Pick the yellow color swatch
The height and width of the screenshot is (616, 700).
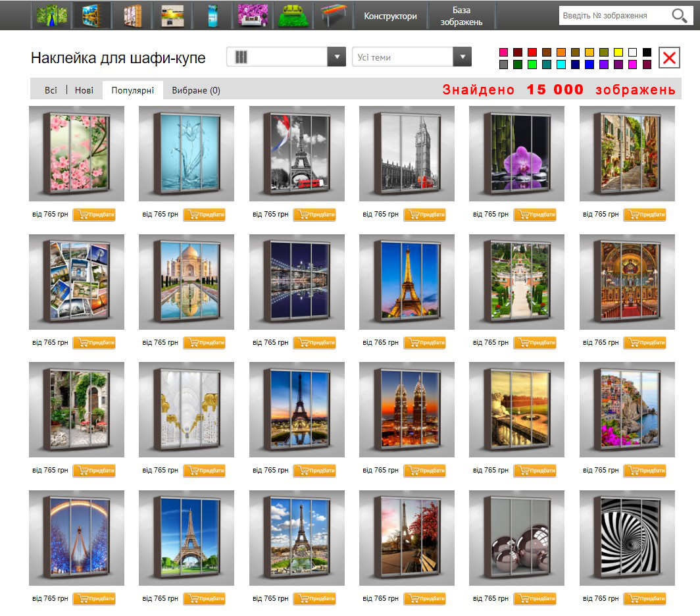click(618, 52)
